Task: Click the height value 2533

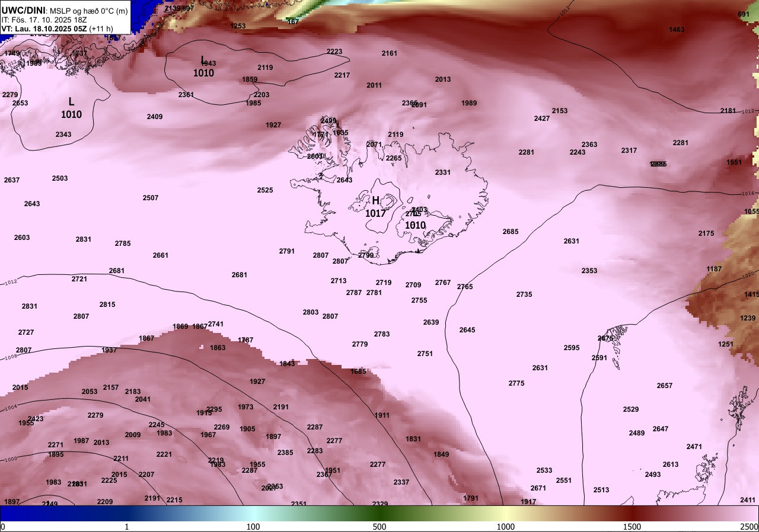Action: click(x=544, y=471)
